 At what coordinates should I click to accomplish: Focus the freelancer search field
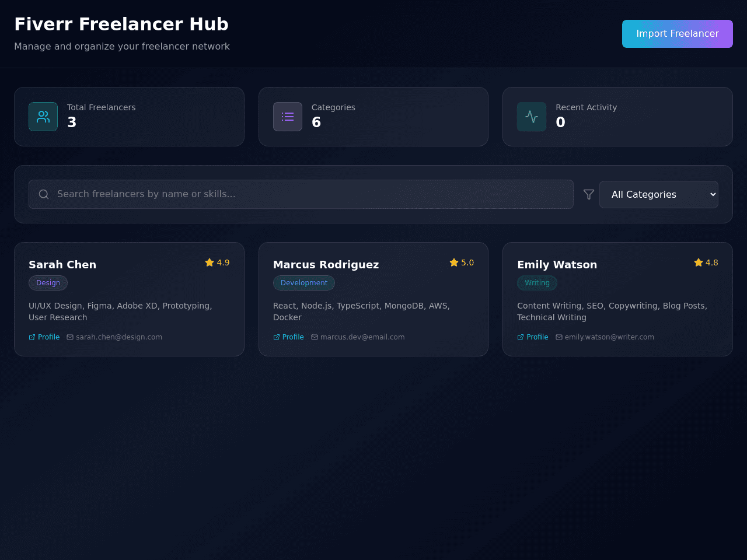301,194
